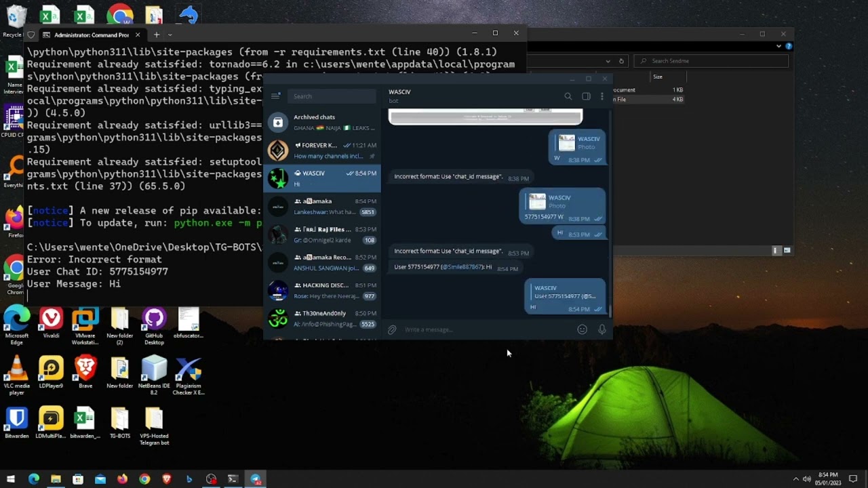Open aNamaka chat with 5851 unread
The height and width of the screenshot is (488, 868).
coord(322,206)
